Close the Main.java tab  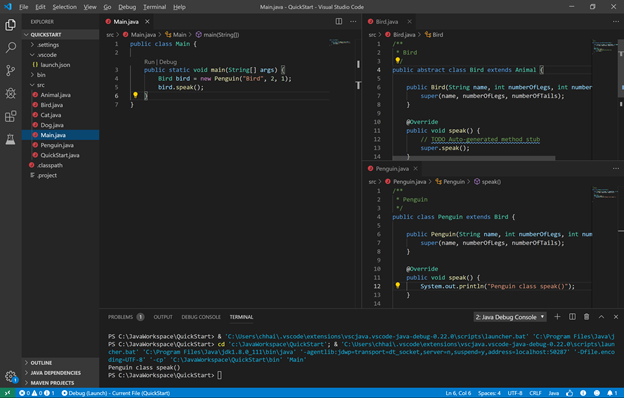click(x=147, y=21)
